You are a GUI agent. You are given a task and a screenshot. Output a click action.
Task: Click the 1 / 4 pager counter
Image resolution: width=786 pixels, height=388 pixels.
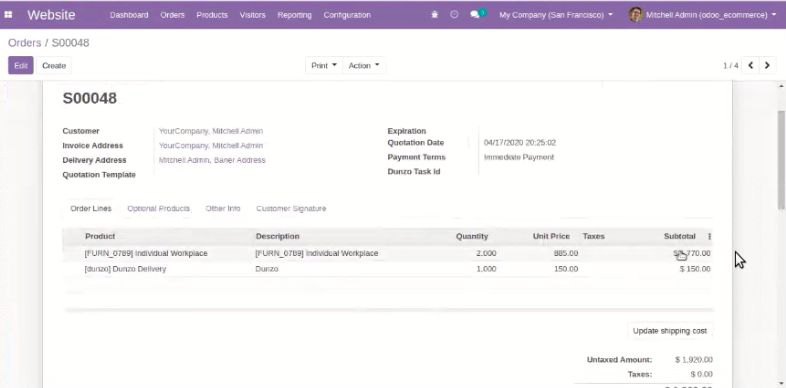click(x=730, y=66)
